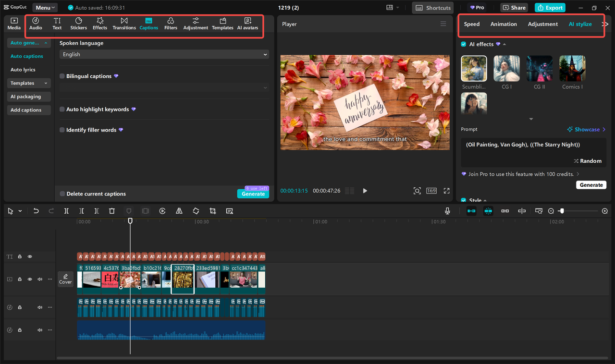615x364 pixels.
Task: Click the microphone icon to record voiceover
Action: point(447,210)
